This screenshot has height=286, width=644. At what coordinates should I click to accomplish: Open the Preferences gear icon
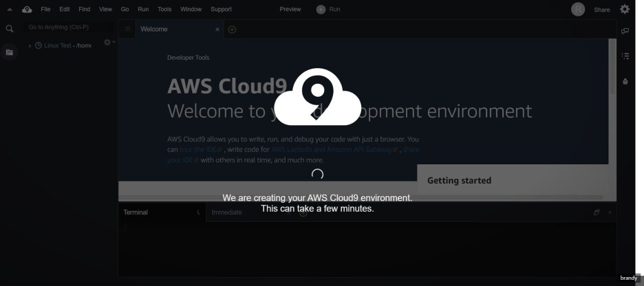click(625, 9)
